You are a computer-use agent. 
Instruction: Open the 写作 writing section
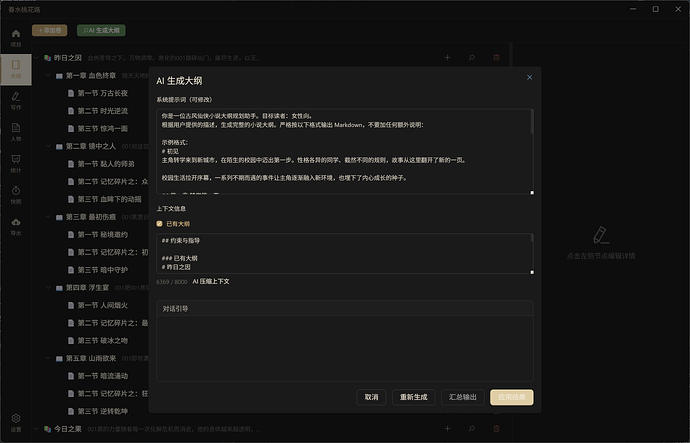16,101
